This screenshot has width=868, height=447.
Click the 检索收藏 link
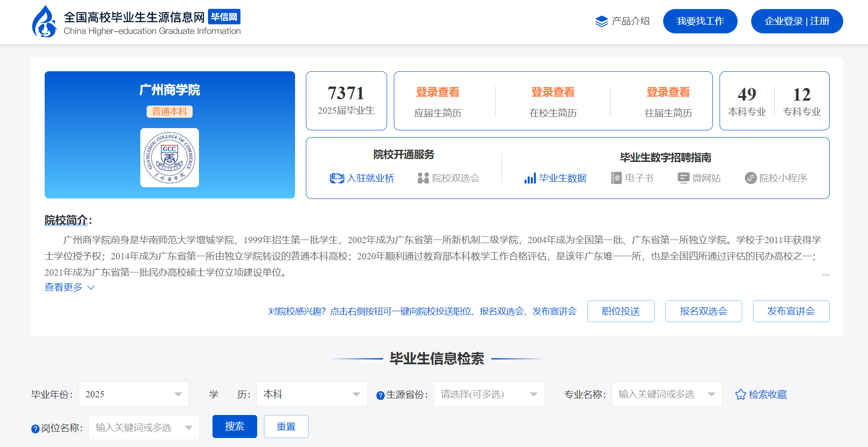(768, 395)
